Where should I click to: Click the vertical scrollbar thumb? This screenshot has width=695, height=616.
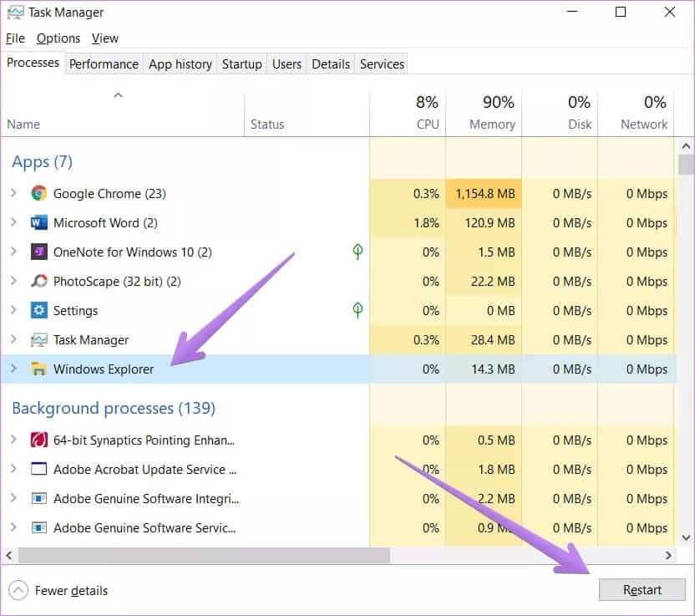686,165
